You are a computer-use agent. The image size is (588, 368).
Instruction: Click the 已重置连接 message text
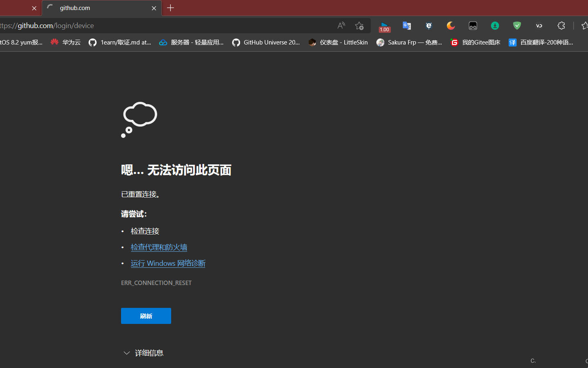click(140, 194)
